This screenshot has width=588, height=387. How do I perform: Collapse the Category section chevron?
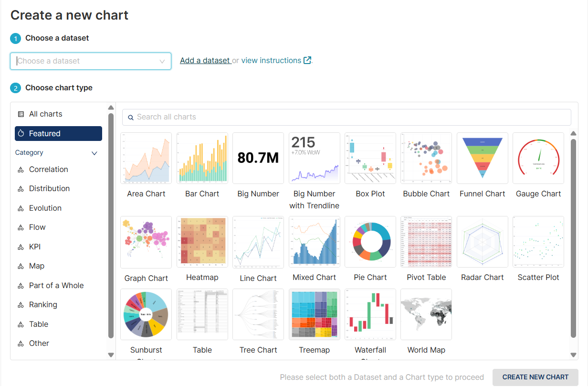94,153
